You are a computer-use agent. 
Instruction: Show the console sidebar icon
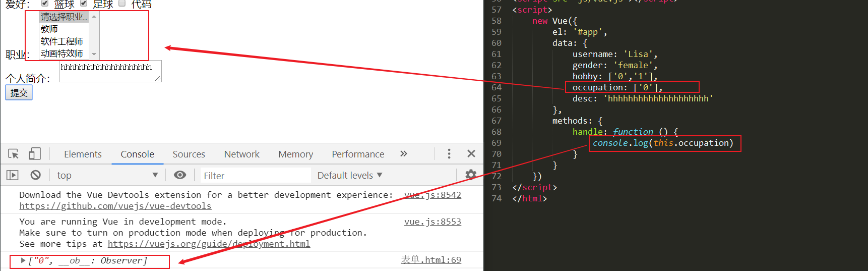[x=13, y=175]
